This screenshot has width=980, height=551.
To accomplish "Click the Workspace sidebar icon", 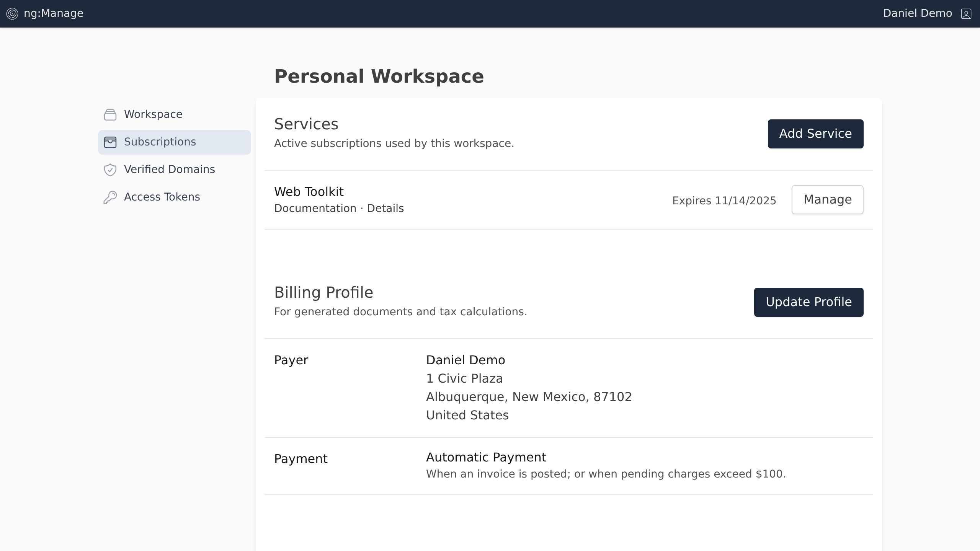I will [x=110, y=115].
